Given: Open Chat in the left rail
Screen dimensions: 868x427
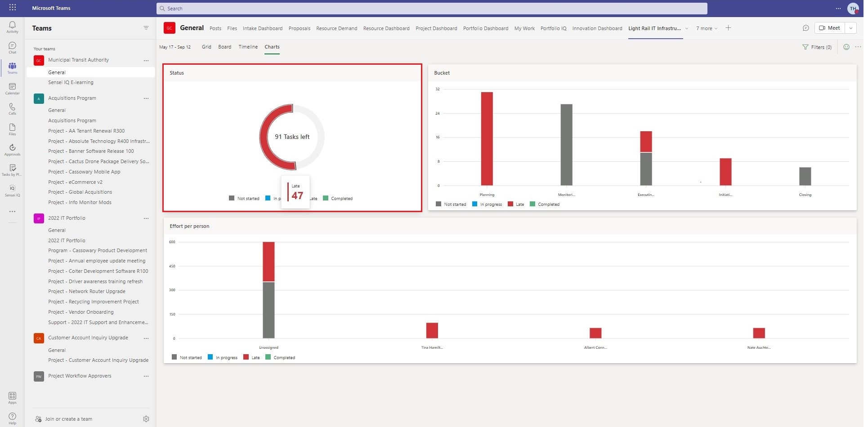Looking at the screenshot, I should click(x=12, y=48).
